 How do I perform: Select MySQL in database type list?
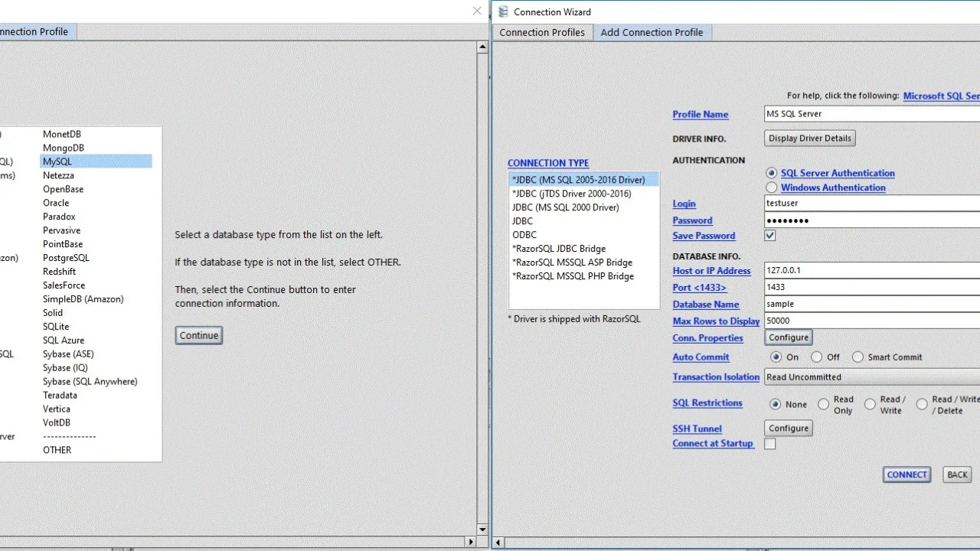click(x=96, y=161)
